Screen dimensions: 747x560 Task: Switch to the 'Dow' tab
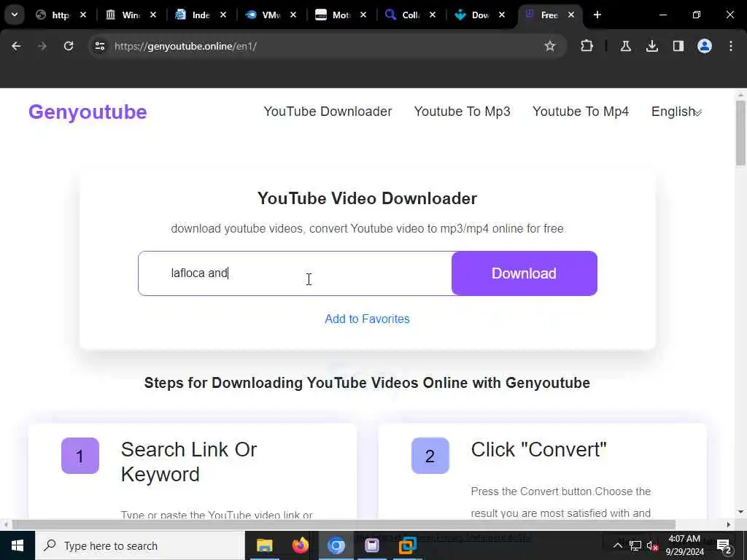tap(473, 15)
